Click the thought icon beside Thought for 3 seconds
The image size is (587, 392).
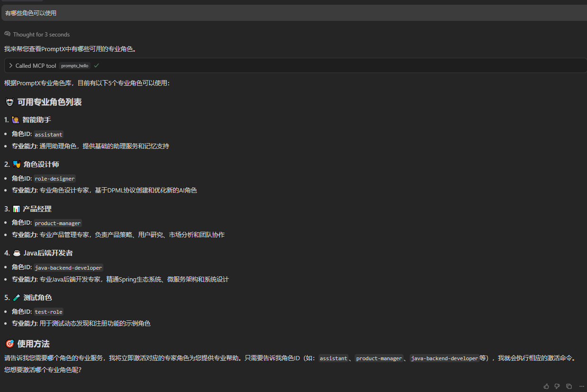tap(7, 34)
